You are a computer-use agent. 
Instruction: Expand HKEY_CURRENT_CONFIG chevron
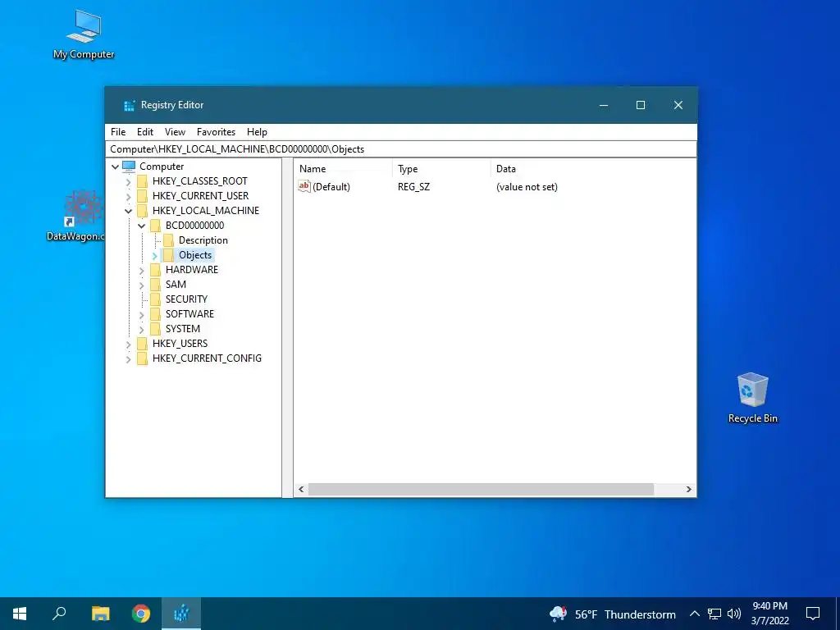coord(128,359)
